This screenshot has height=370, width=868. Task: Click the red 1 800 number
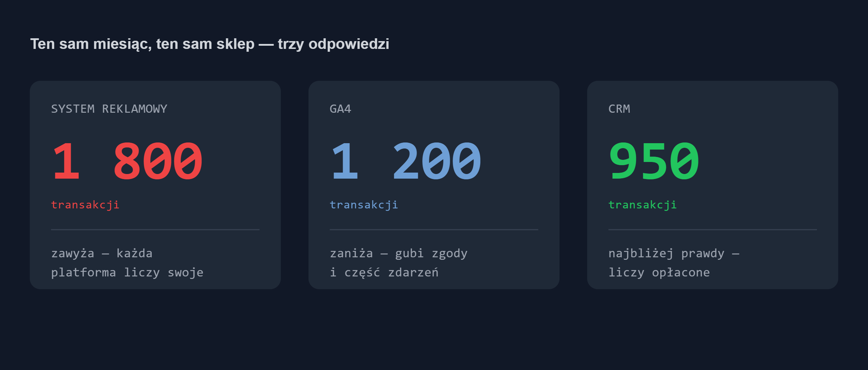[128, 161]
